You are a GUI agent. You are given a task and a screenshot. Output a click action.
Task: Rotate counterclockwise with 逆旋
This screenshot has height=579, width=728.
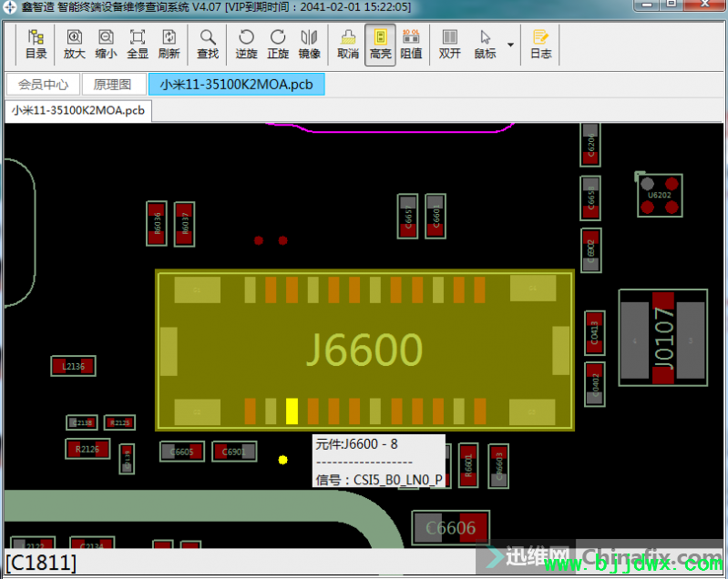(x=246, y=45)
